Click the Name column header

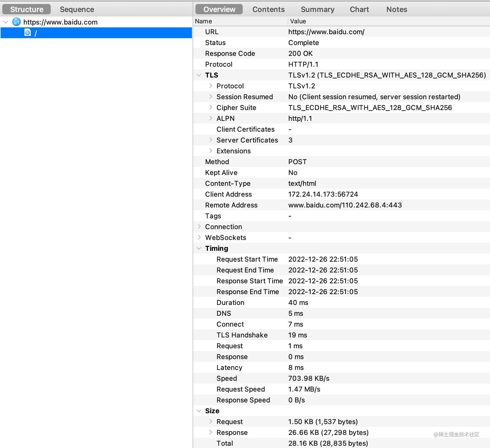[x=240, y=21]
